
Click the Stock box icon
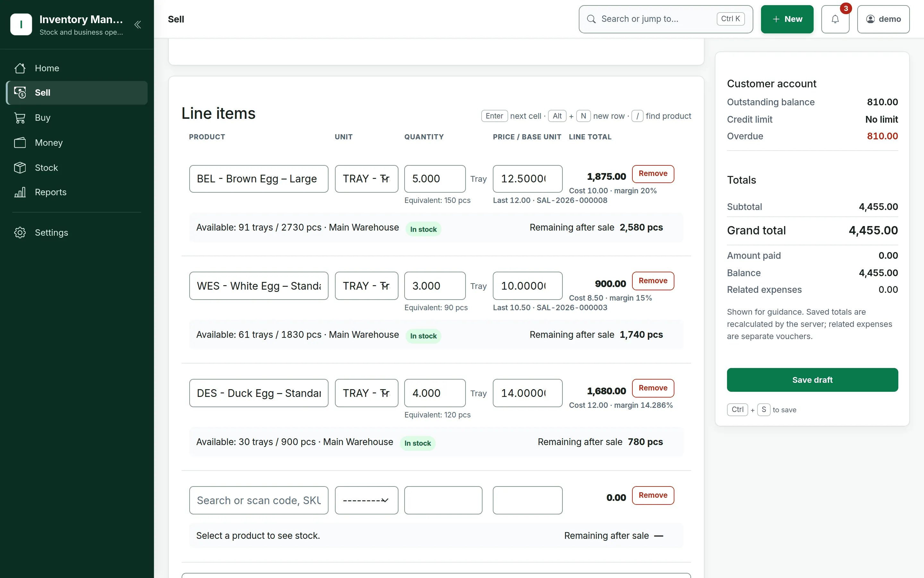(20, 167)
